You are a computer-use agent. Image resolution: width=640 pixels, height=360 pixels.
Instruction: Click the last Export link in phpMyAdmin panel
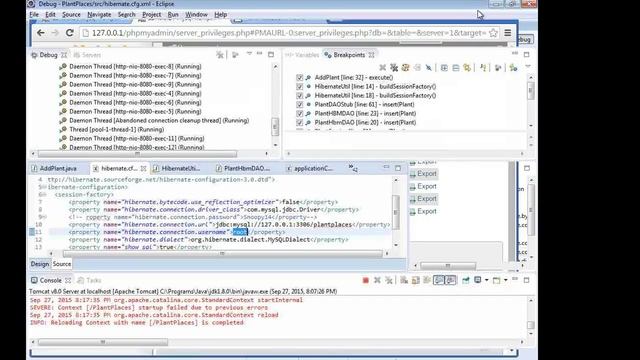pos(423,211)
